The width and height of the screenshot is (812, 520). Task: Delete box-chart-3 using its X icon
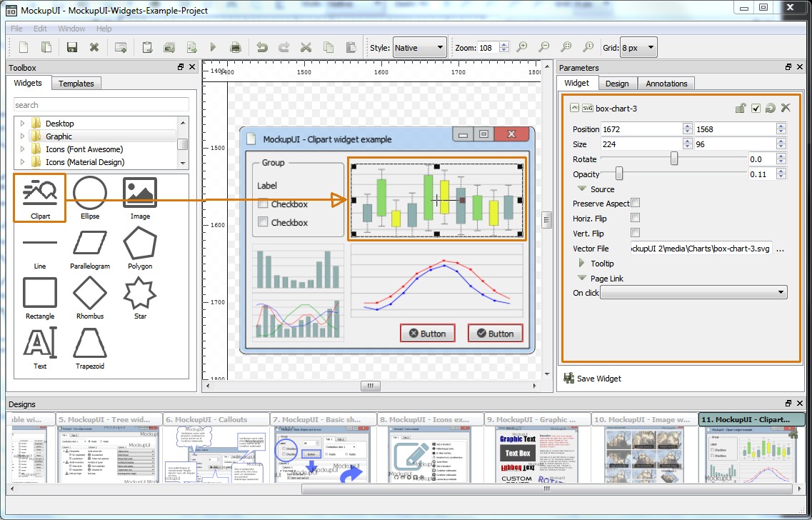click(x=786, y=108)
